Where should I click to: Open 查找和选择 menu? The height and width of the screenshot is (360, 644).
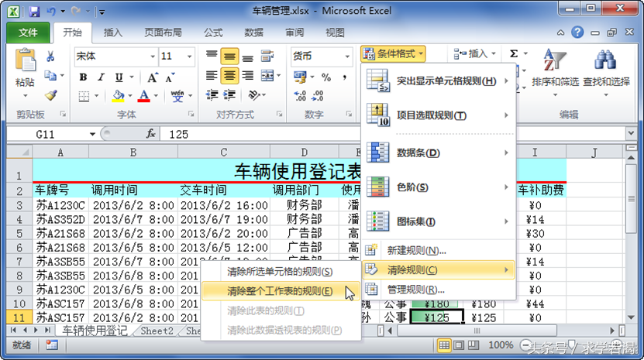point(606,73)
